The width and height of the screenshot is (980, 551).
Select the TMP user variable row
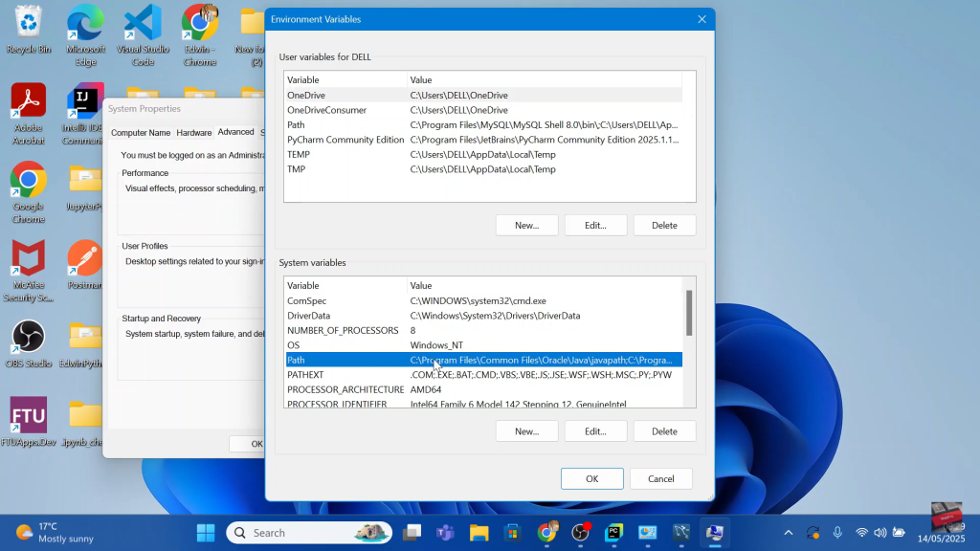tap(483, 169)
